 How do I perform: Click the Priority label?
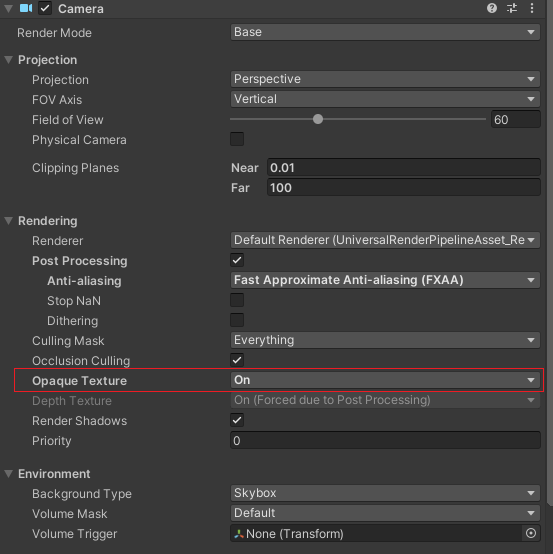coord(52,441)
